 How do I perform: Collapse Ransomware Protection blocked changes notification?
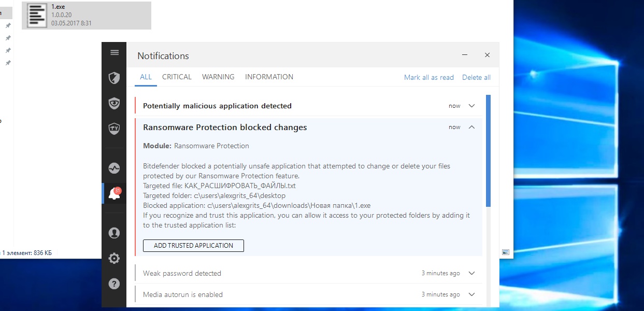click(x=471, y=127)
